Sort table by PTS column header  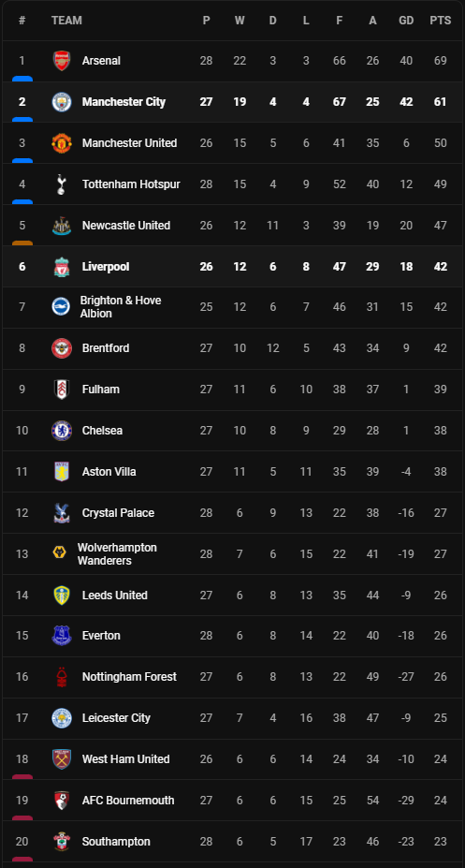tap(440, 21)
